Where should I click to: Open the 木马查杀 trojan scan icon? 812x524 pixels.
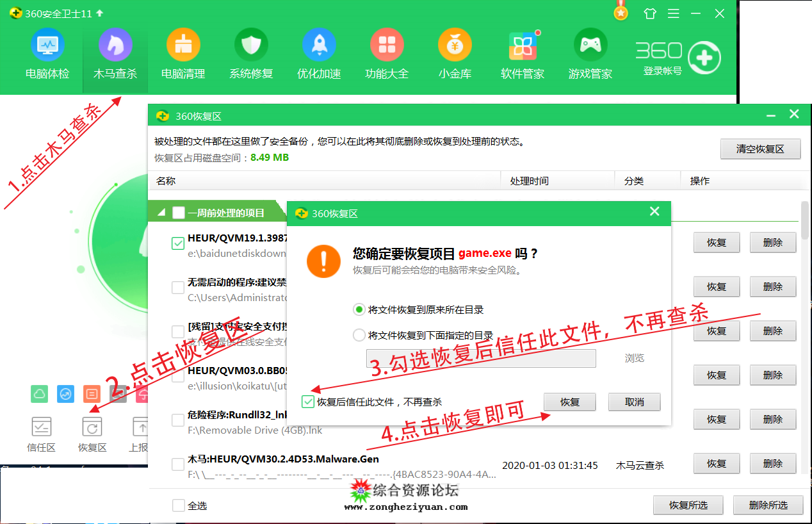click(115, 45)
